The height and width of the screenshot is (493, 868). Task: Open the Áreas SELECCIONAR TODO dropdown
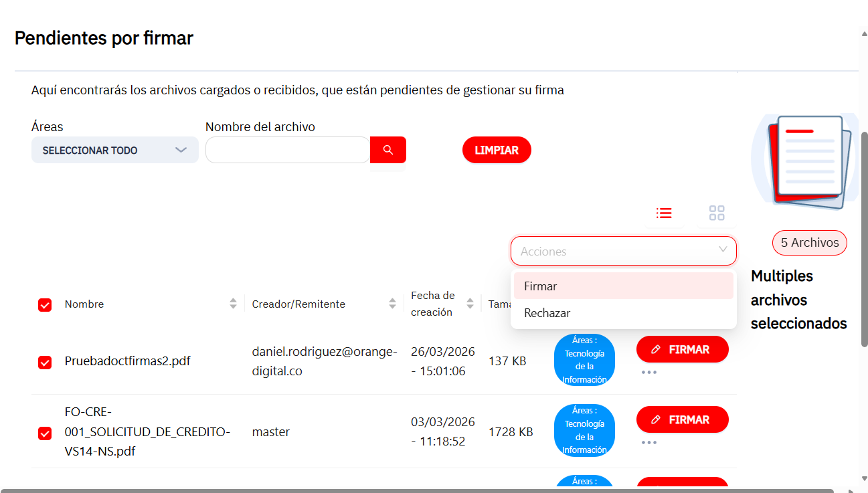114,150
